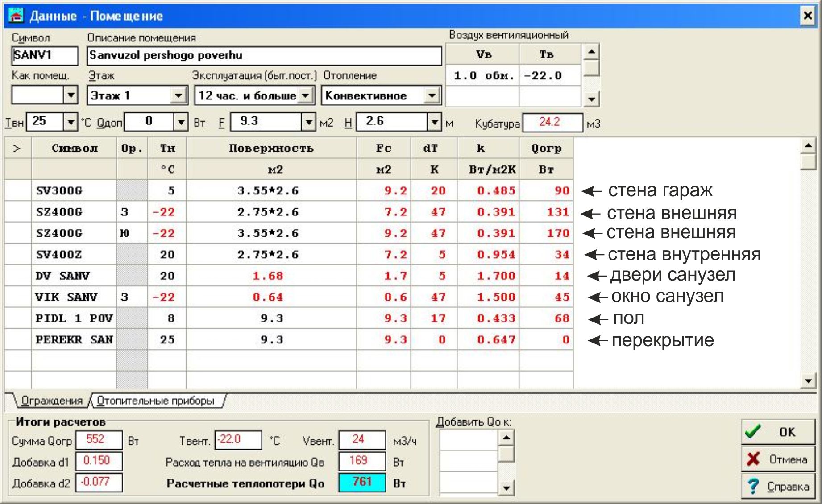
Task: Switch to Отопительные приборы tab
Action: click(155, 401)
